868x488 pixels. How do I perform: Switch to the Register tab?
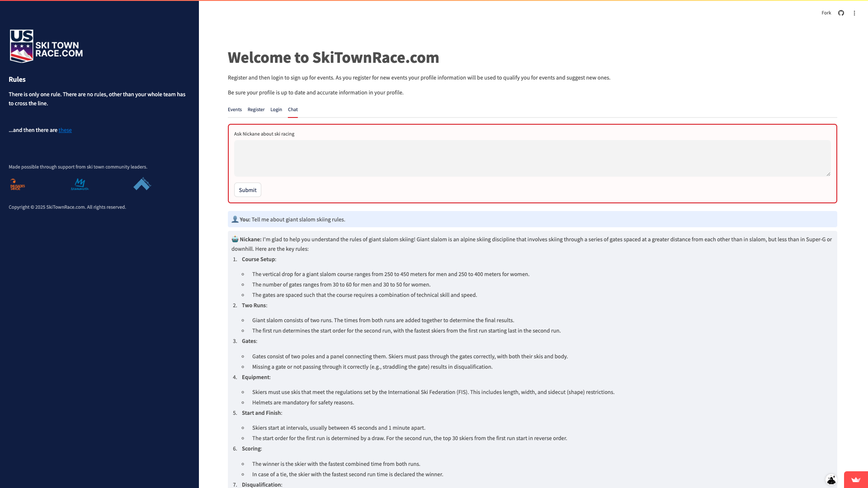pyautogui.click(x=256, y=109)
